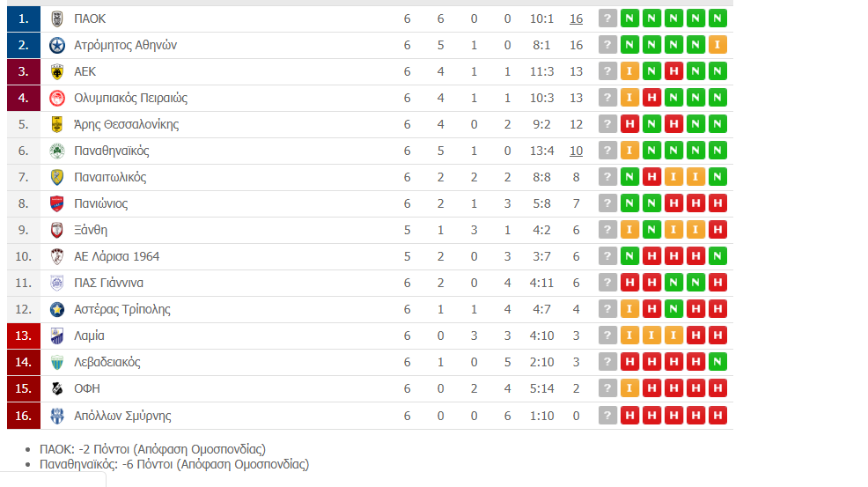This screenshot has height=487, width=868.
Task: Open the Άρης Θεσσαλονίκης team page
Action: [x=126, y=124]
